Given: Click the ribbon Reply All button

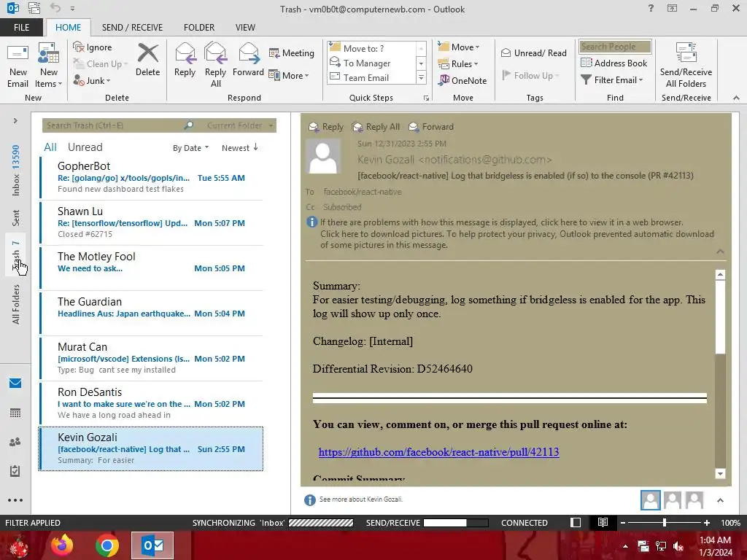Looking at the screenshot, I should [x=215, y=66].
